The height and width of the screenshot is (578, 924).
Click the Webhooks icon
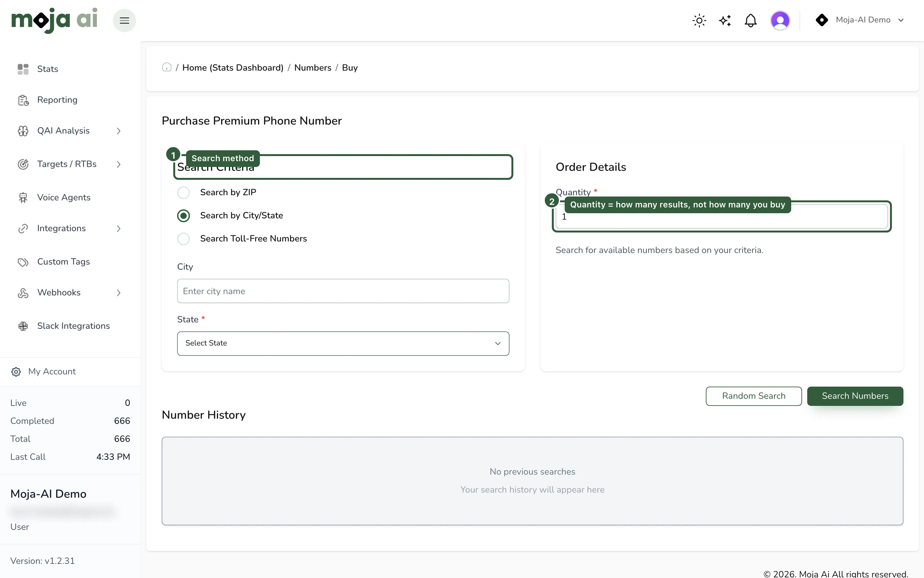click(x=23, y=293)
